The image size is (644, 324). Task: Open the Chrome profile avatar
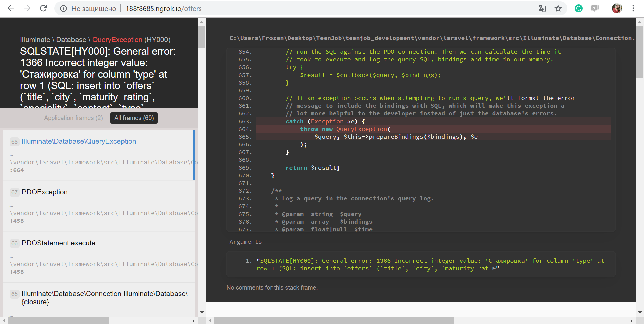click(617, 8)
